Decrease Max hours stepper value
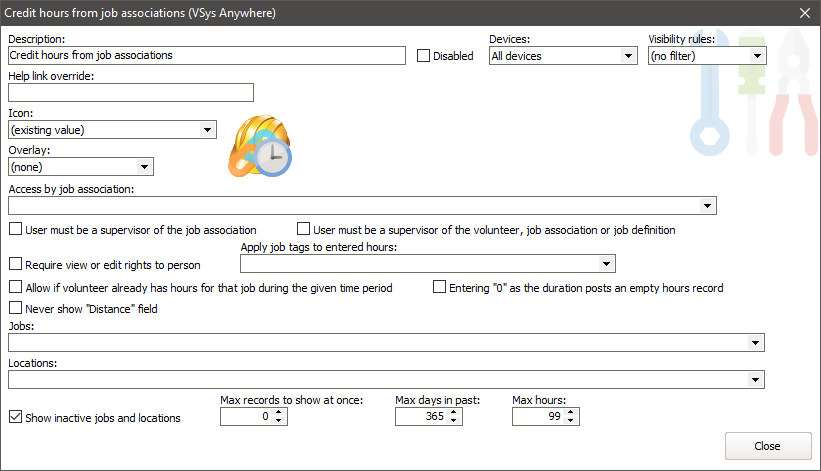The width and height of the screenshot is (821, 471). coord(573,421)
